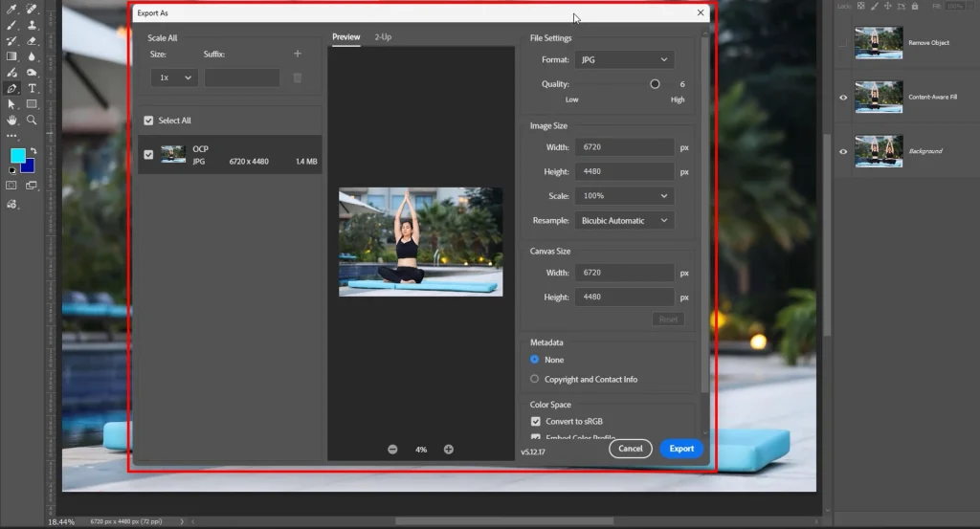Close the Export As dialog

[700, 12]
